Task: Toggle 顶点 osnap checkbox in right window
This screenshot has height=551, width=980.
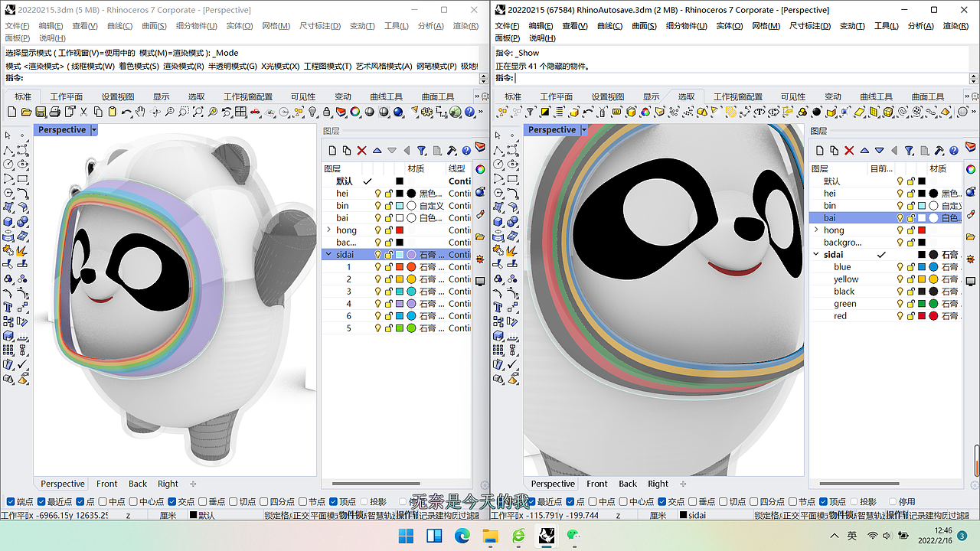Action: point(823,502)
